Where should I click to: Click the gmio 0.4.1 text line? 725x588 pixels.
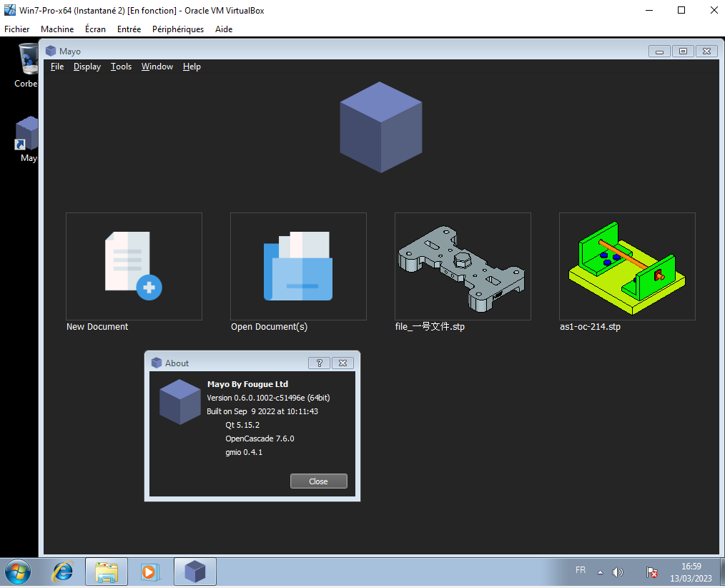coord(244,452)
